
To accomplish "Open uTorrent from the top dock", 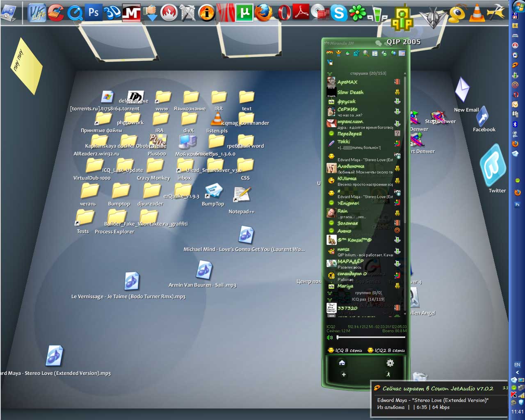I will [244, 13].
